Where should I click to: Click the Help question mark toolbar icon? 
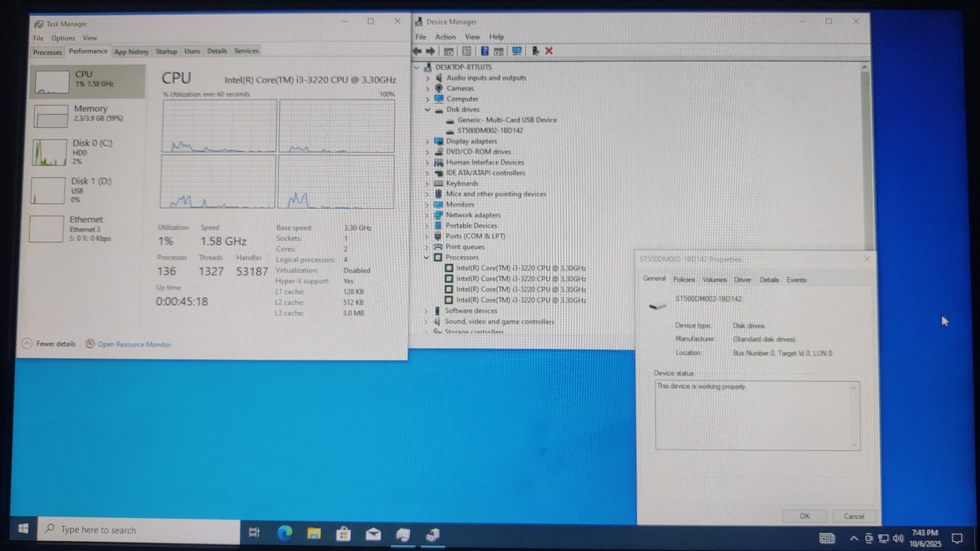[x=484, y=51]
